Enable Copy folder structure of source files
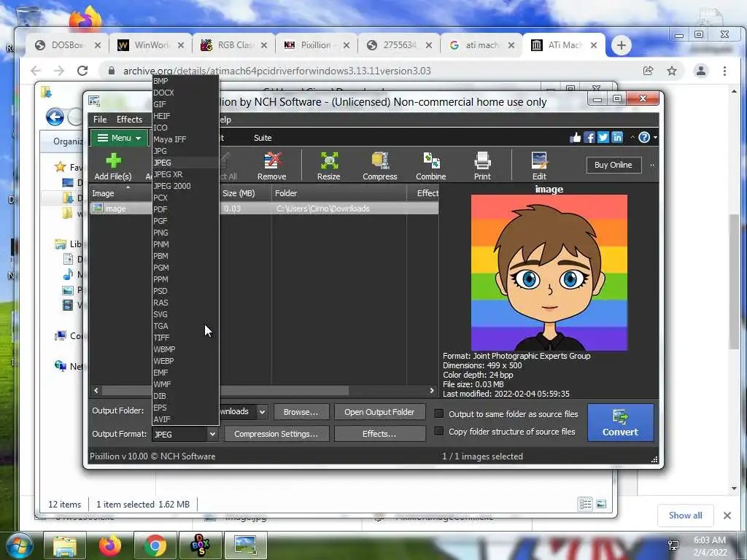This screenshot has height=560, width=747. [x=439, y=432]
